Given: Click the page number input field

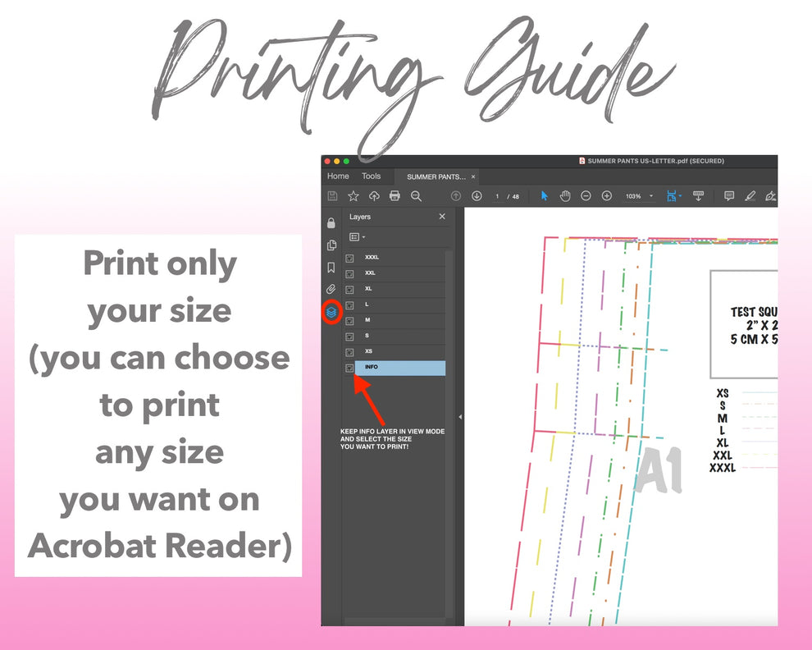Looking at the screenshot, I should point(497,196).
